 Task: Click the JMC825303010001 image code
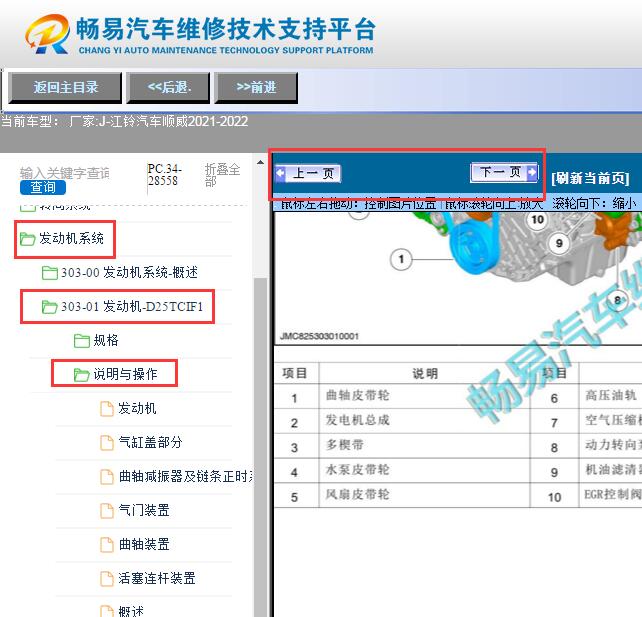click(x=319, y=336)
